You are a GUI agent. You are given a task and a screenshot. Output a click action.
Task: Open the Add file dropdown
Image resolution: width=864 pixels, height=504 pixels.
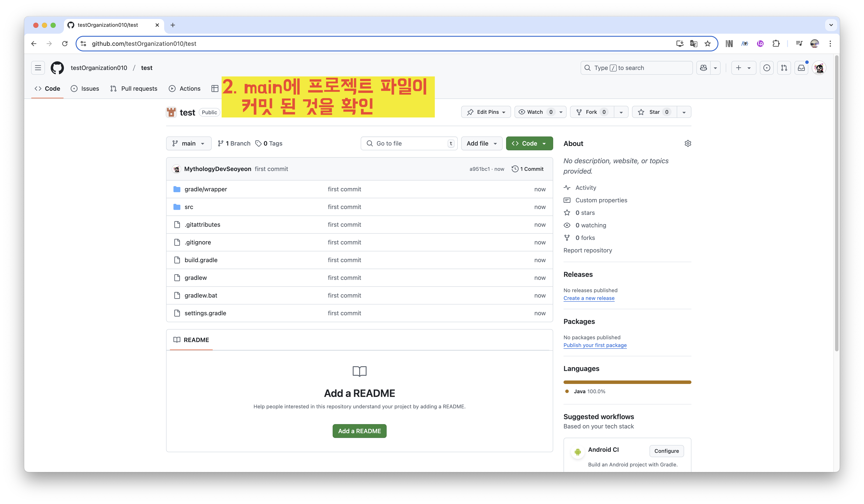[x=481, y=143]
